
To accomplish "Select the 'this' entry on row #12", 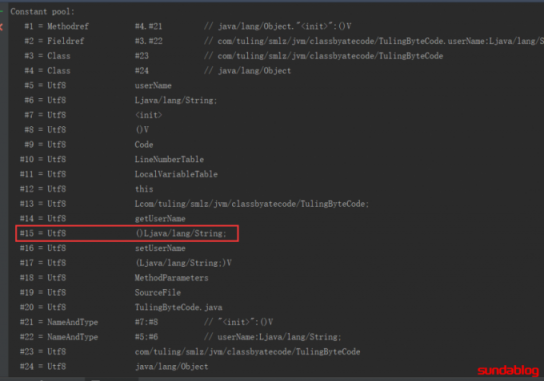I will coord(144,189).
